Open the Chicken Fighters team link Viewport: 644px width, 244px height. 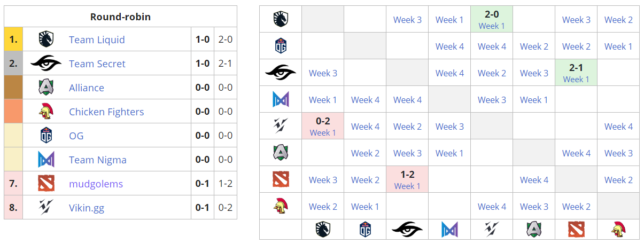(x=106, y=112)
